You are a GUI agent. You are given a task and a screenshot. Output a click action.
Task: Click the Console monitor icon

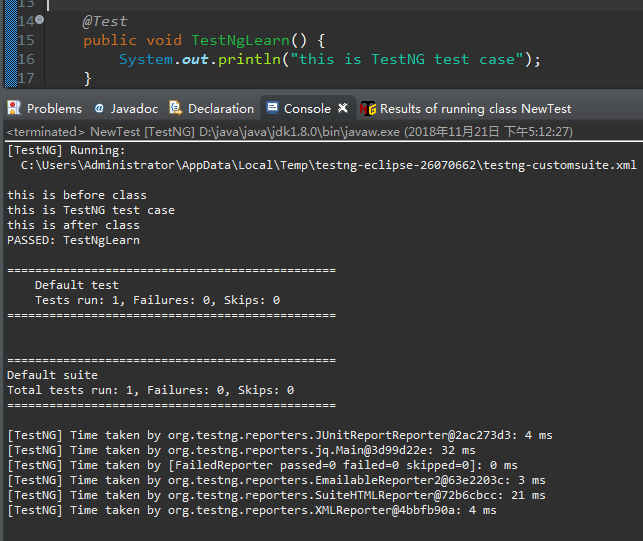[272, 108]
